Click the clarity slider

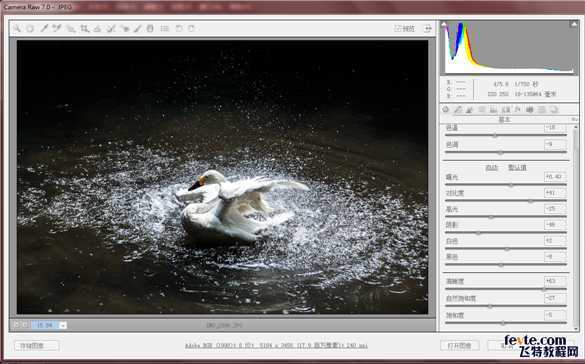[x=506, y=289]
